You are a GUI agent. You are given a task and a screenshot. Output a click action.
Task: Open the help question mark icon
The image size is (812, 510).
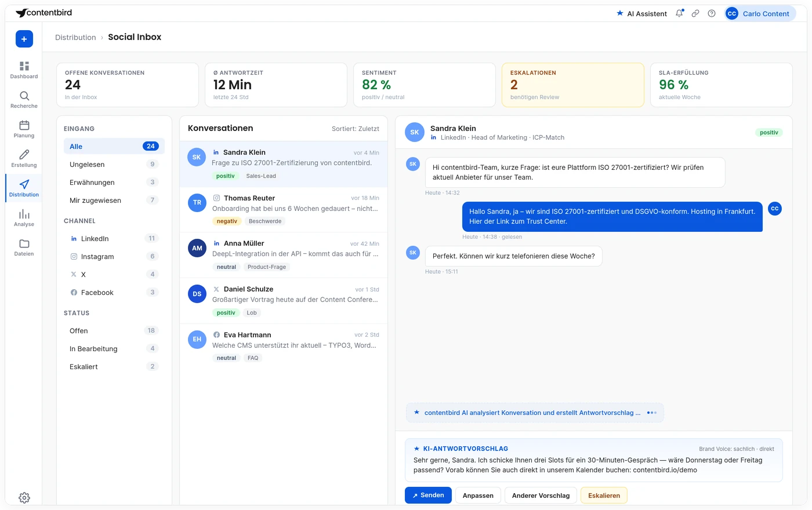(x=712, y=13)
